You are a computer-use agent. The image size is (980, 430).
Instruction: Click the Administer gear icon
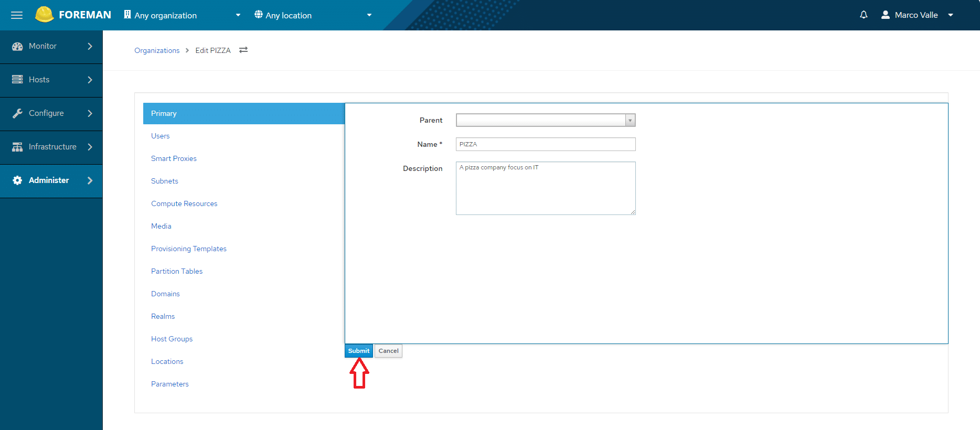point(17,180)
